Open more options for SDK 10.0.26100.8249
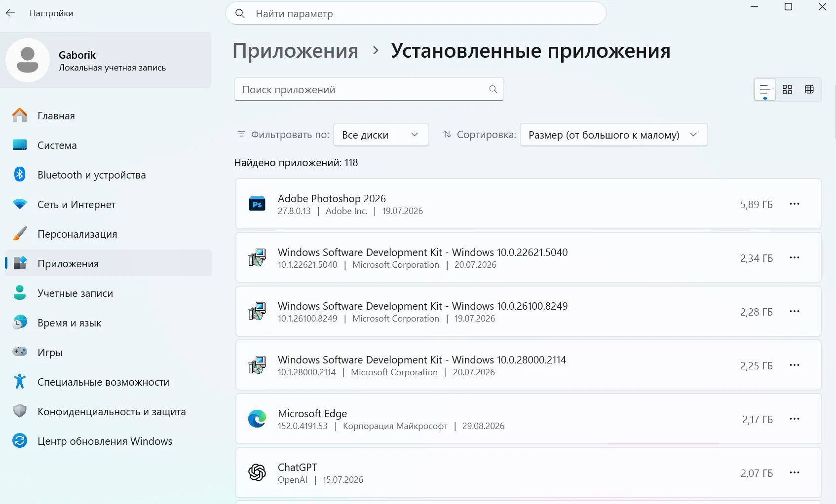 [x=795, y=312]
